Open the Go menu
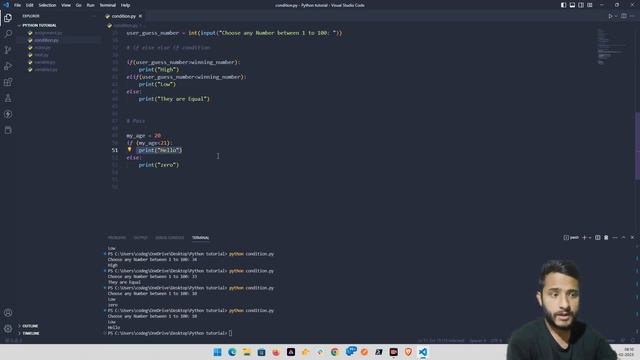Viewport: 640px width, 360px height. click(78, 5)
